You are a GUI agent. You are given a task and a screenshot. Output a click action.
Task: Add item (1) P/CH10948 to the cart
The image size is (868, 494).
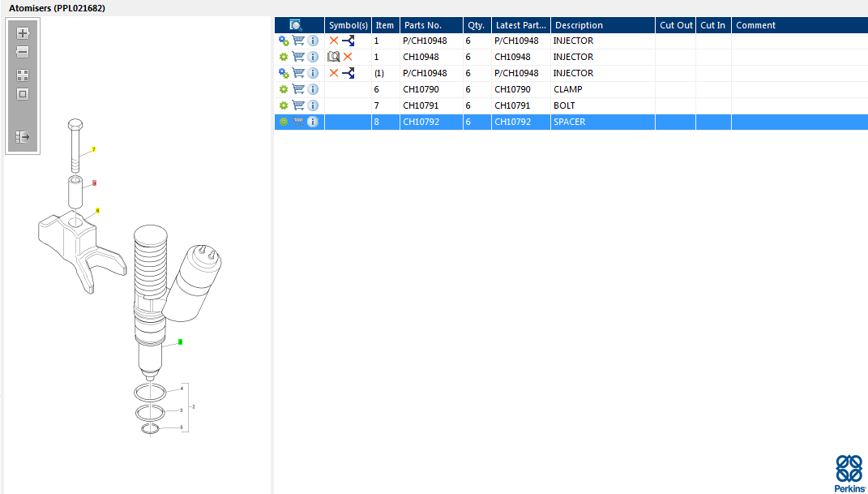pyautogui.click(x=298, y=72)
